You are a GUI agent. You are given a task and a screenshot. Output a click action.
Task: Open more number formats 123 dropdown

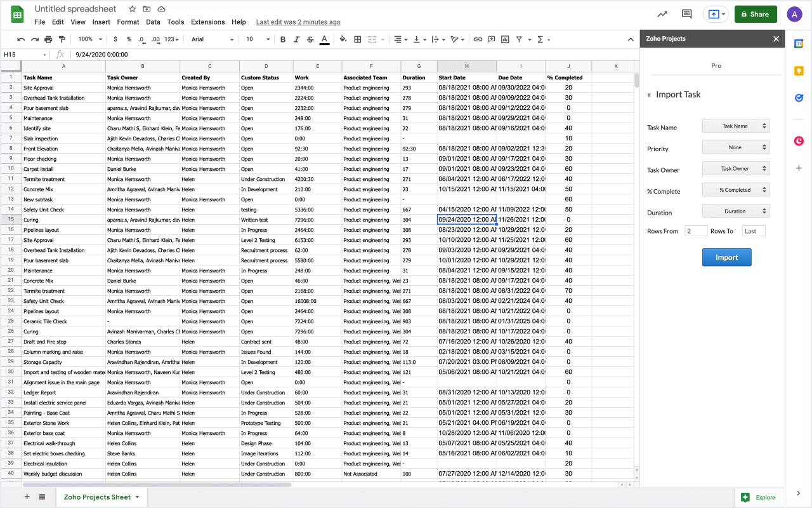172,39
